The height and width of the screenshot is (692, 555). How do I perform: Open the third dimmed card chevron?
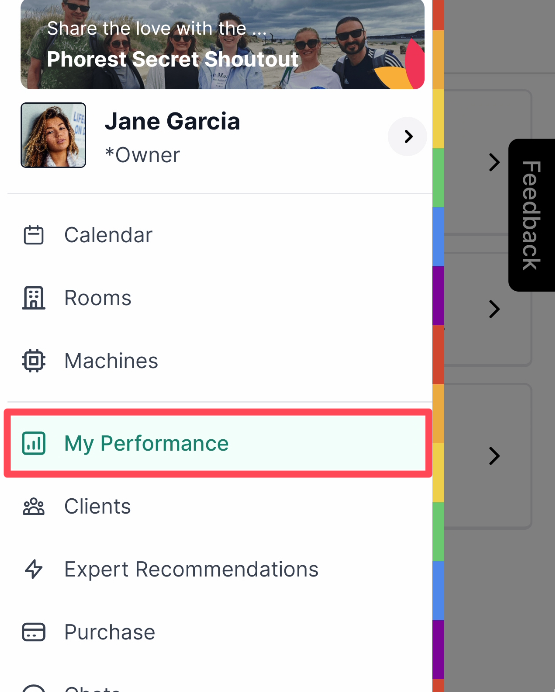pos(494,456)
